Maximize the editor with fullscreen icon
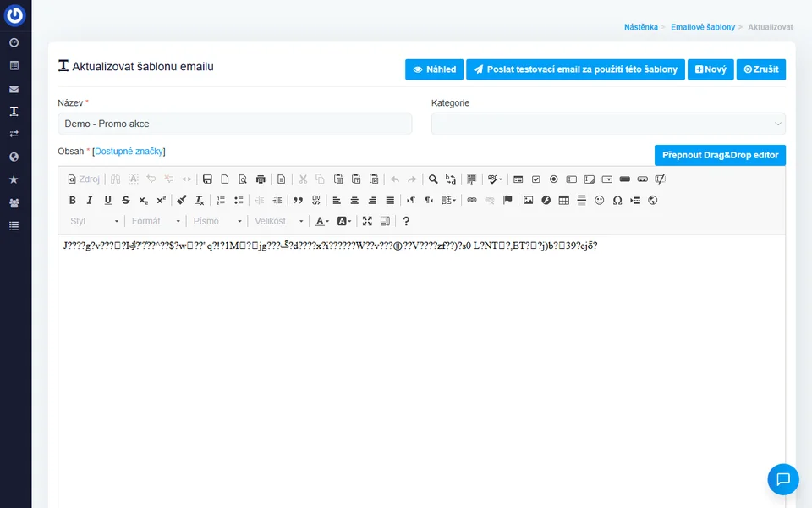Image resolution: width=812 pixels, height=508 pixels. click(x=367, y=221)
